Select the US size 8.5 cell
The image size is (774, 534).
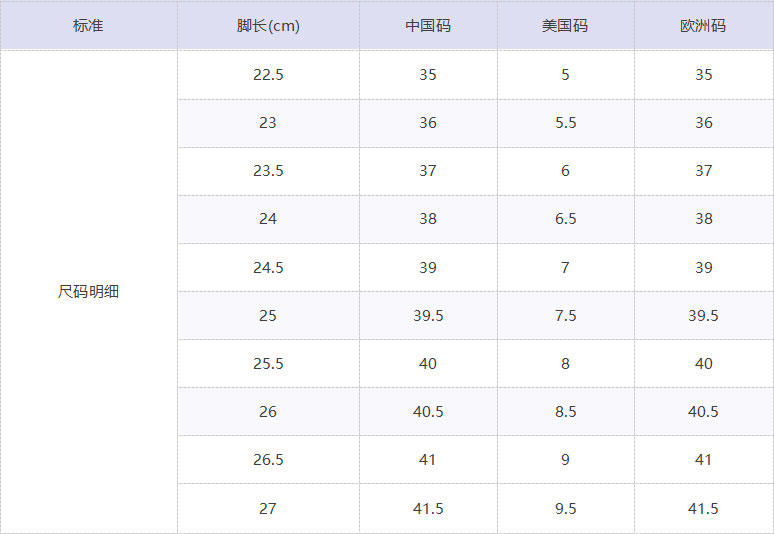click(565, 412)
